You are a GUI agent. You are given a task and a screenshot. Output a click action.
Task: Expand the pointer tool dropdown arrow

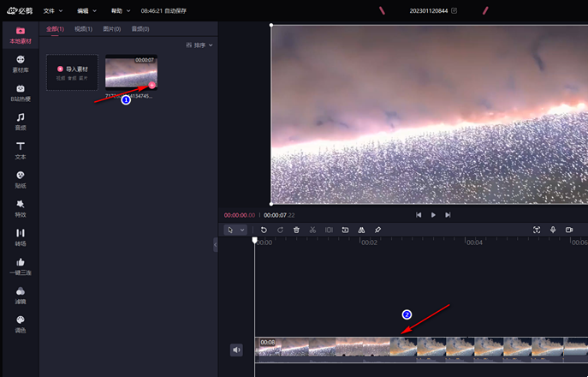pyautogui.click(x=242, y=230)
